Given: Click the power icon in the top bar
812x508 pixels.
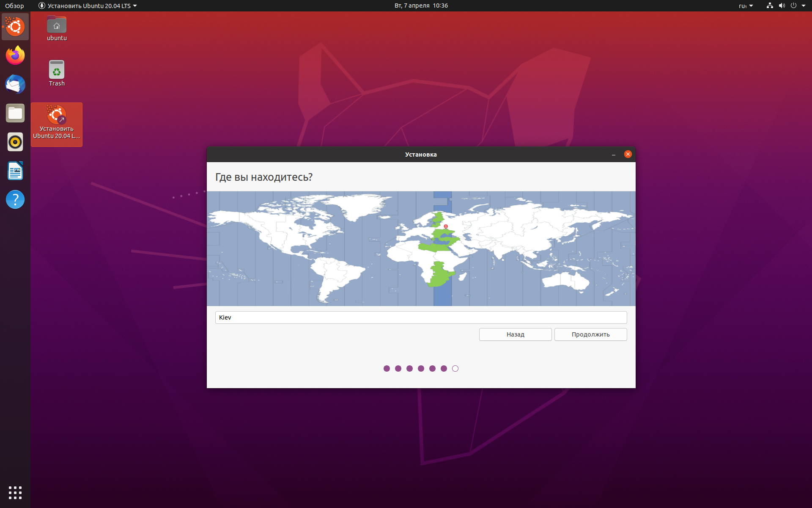Looking at the screenshot, I should pyautogui.click(x=793, y=6).
